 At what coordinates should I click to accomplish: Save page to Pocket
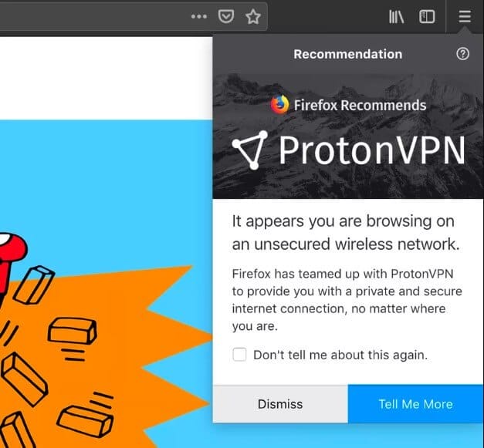click(226, 17)
